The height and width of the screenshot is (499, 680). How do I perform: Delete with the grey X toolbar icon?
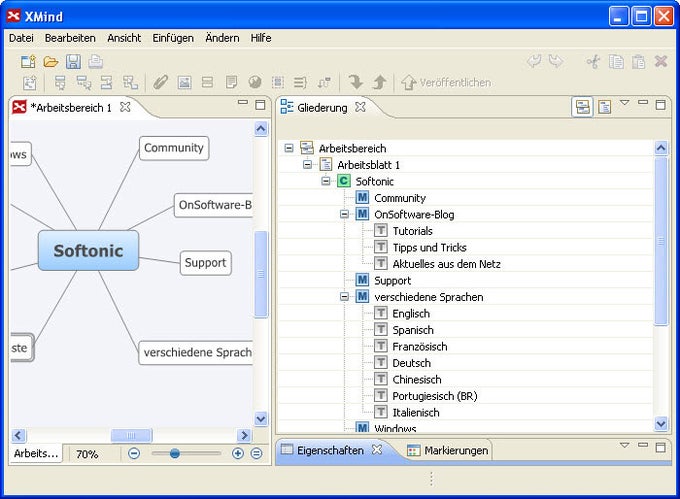point(661,61)
